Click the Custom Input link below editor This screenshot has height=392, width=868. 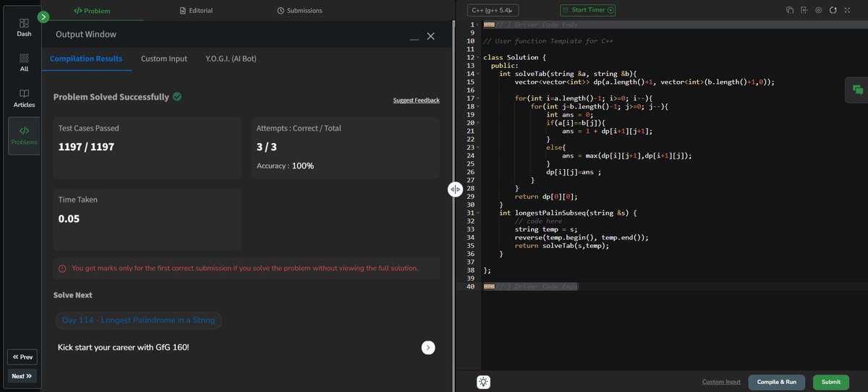721,382
